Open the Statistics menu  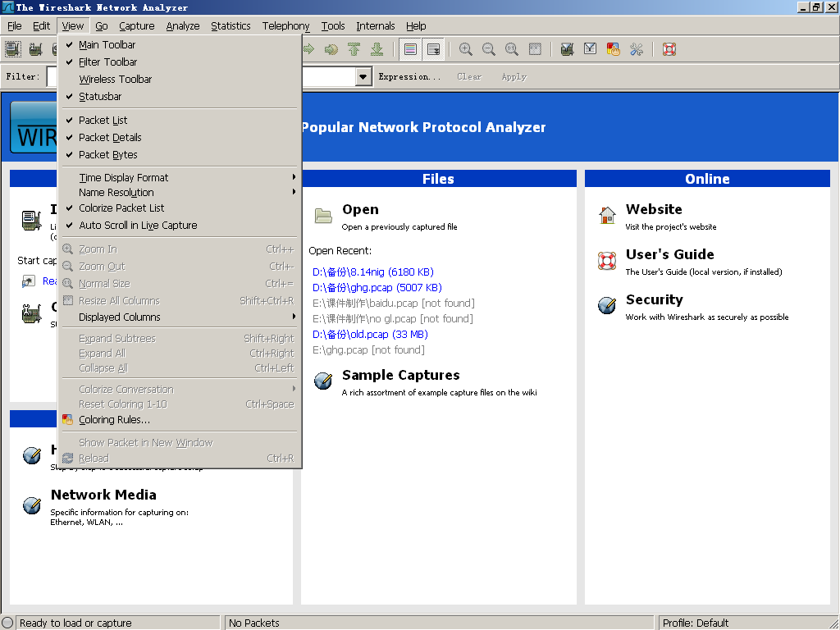(231, 25)
